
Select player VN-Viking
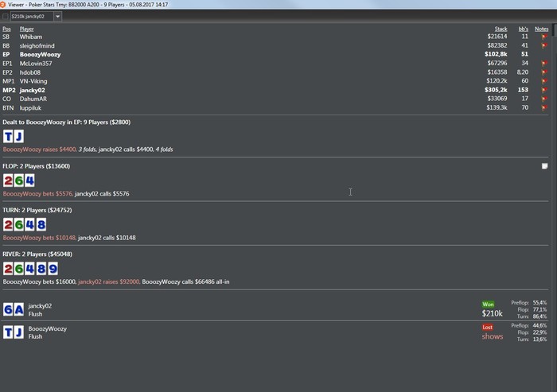pyautogui.click(x=33, y=81)
